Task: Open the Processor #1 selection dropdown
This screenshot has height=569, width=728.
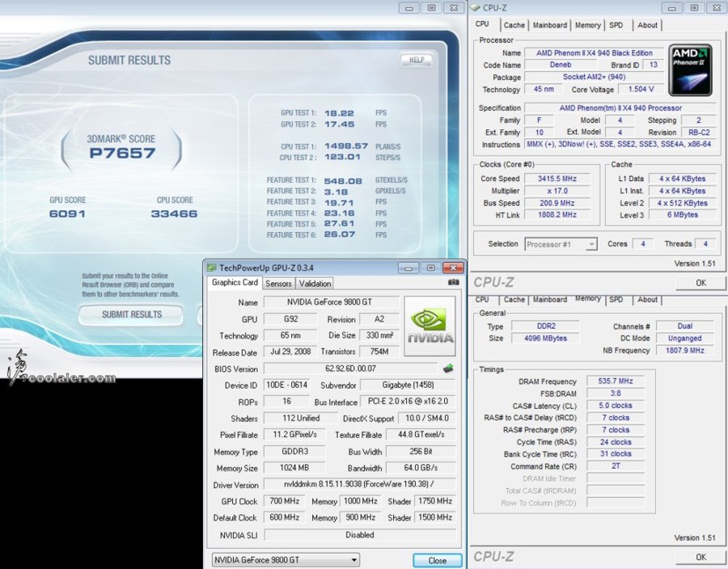Action: [561, 244]
